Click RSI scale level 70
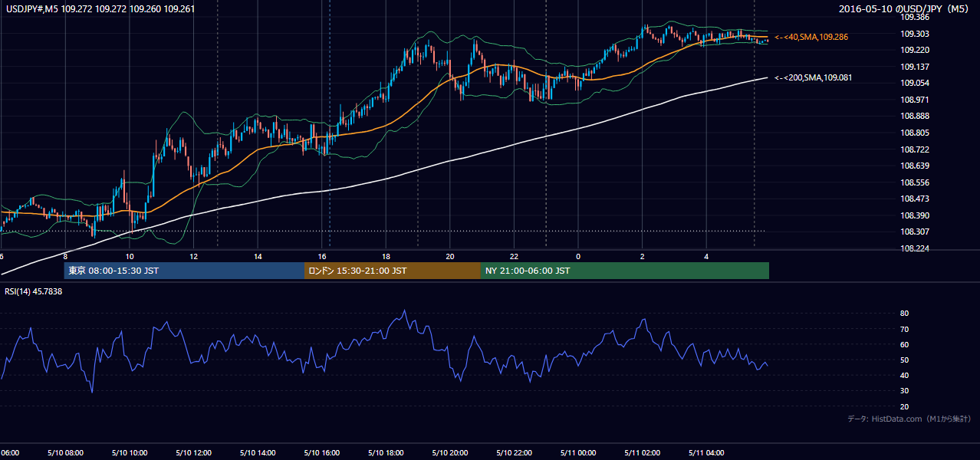 click(905, 329)
